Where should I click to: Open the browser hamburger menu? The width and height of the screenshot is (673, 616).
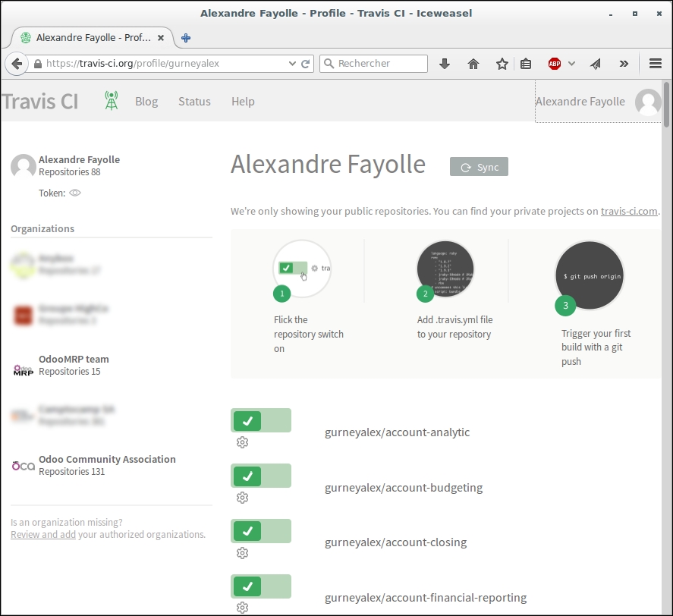653,64
